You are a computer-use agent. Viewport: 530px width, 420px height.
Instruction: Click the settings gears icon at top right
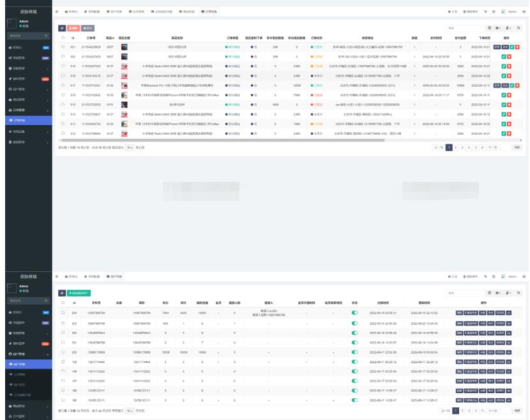[524, 11]
